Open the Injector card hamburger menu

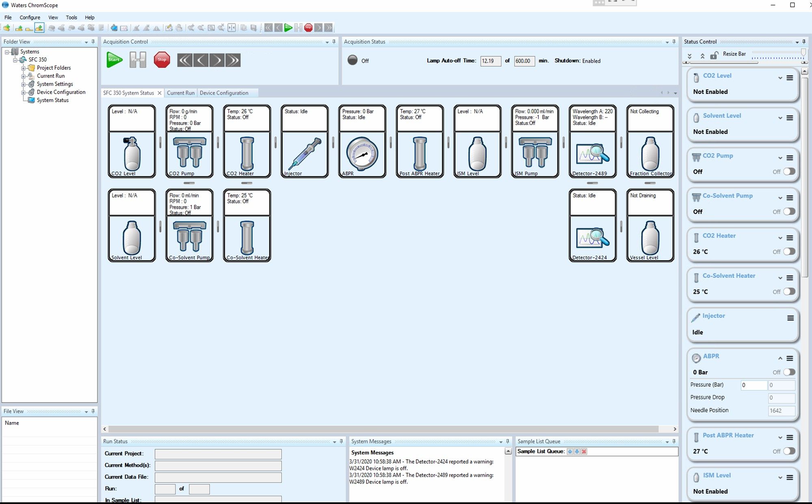point(790,318)
